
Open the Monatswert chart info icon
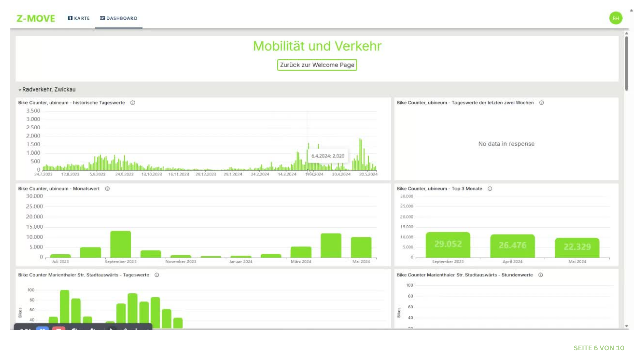coord(107,189)
